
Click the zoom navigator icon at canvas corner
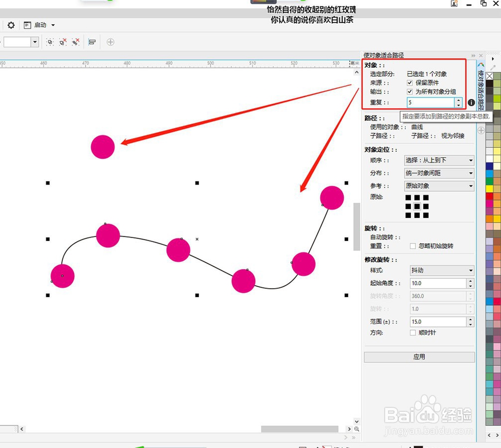pyautogui.click(x=357, y=429)
